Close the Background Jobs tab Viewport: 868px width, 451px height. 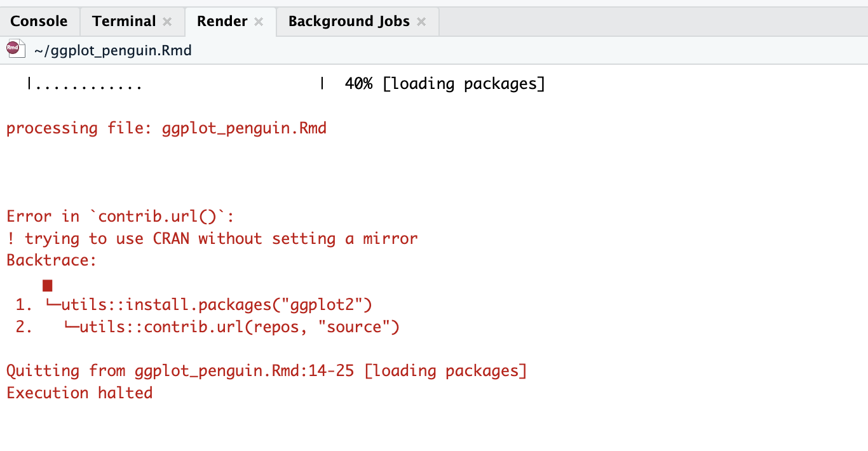pos(421,22)
